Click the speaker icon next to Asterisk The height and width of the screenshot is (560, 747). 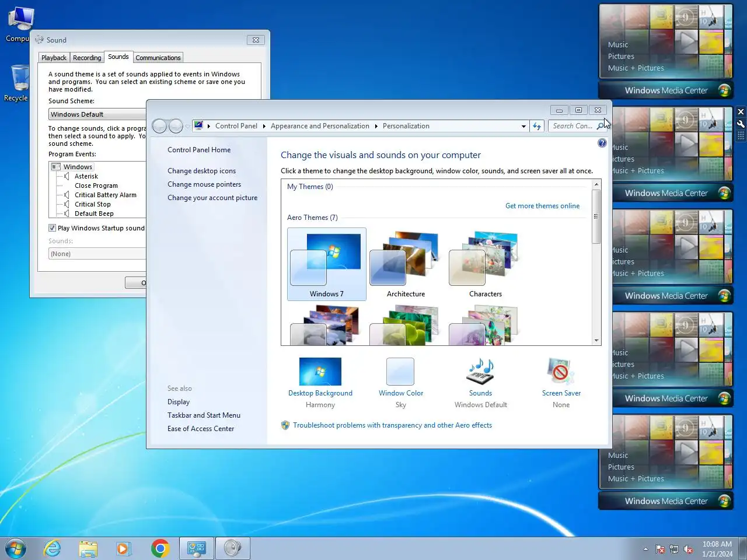coord(67,176)
